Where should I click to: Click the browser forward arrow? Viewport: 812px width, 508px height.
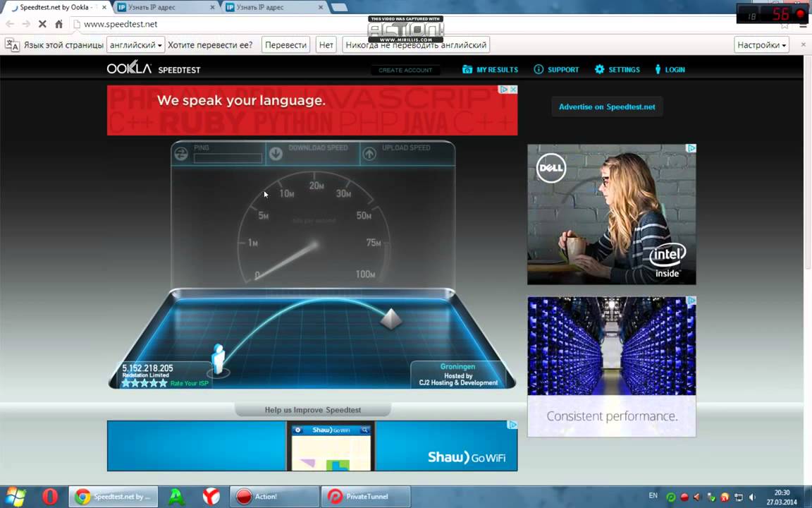tap(26, 24)
